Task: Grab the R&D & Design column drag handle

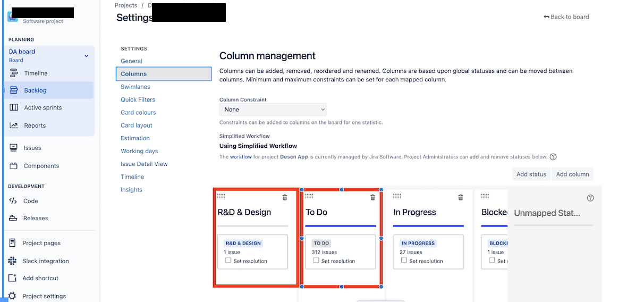Action: [221, 197]
